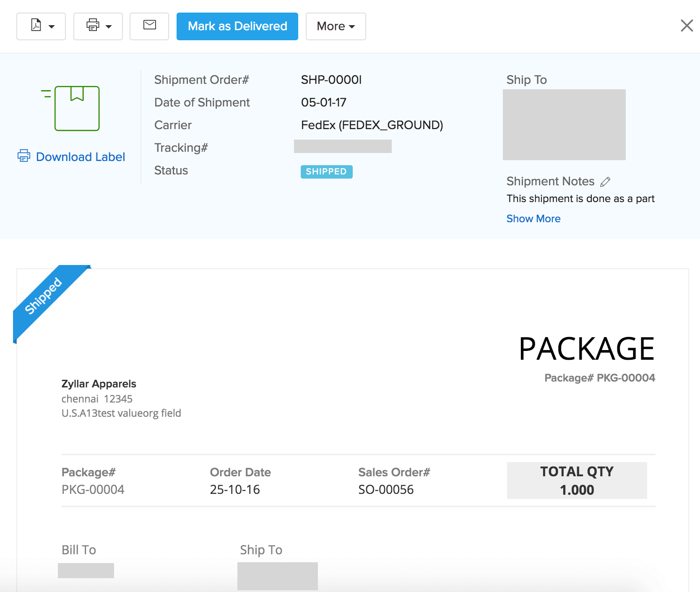Click the SHIPPED status badge
700x592 pixels.
326,171
